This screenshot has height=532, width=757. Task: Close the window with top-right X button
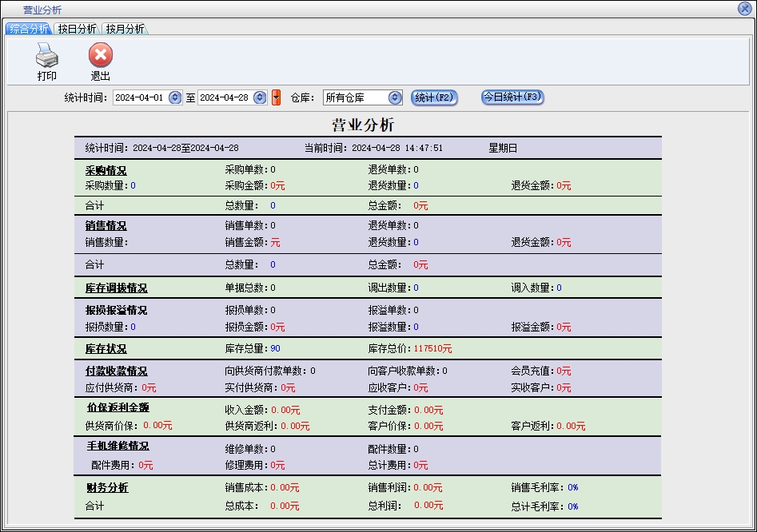click(x=744, y=9)
